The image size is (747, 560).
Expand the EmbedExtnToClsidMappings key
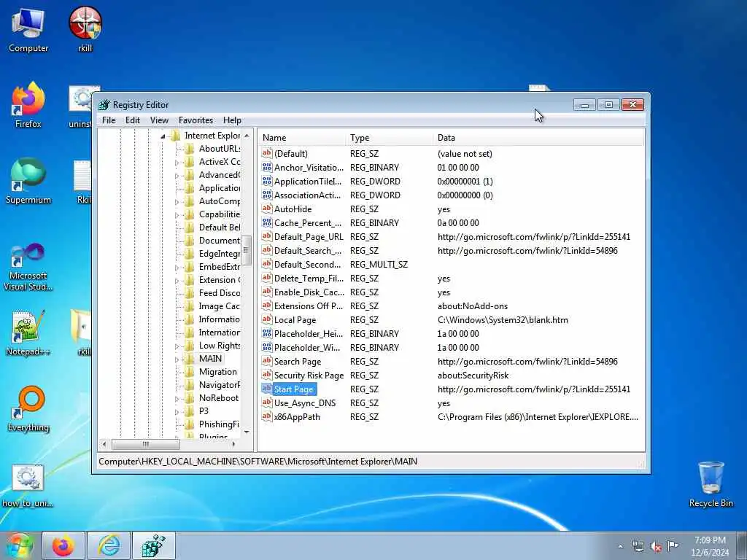click(177, 268)
